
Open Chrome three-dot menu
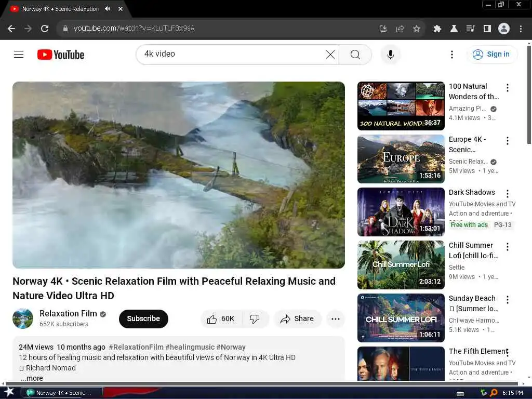pyautogui.click(x=521, y=29)
